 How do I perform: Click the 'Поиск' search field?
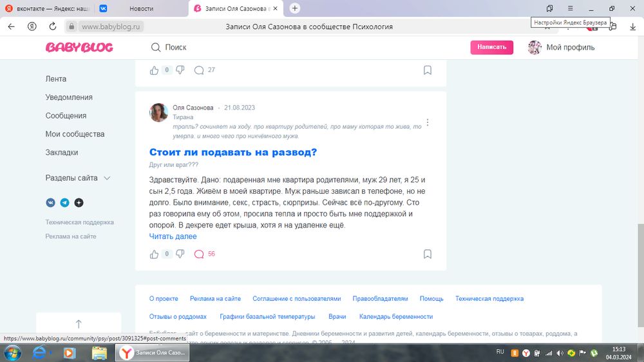click(175, 47)
